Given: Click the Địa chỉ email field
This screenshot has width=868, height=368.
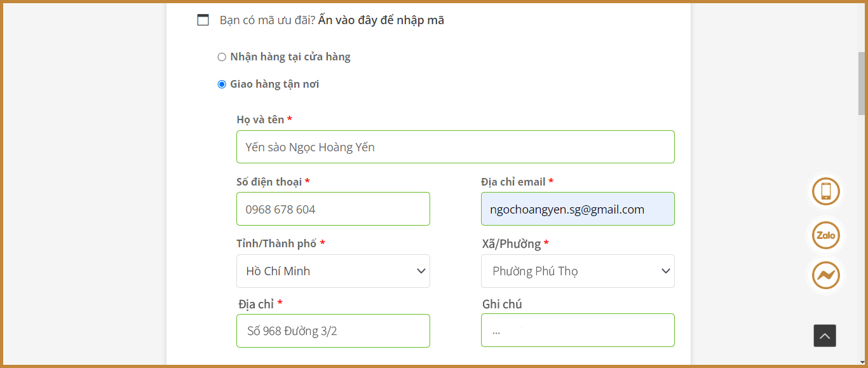Looking at the screenshot, I should pyautogui.click(x=578, y=209).
